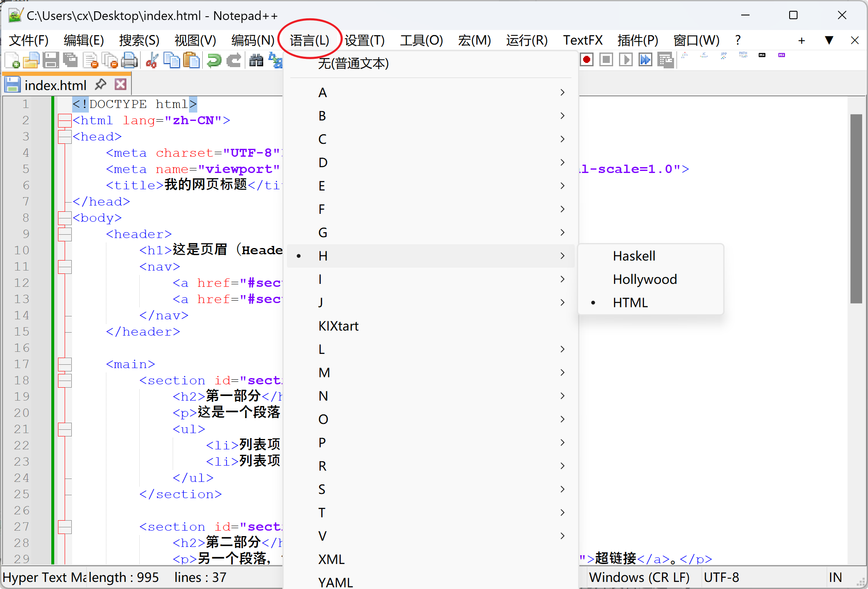Start macro recording with red record icon
This screenshot has width=868, height=589.
[x=586, y=60]
